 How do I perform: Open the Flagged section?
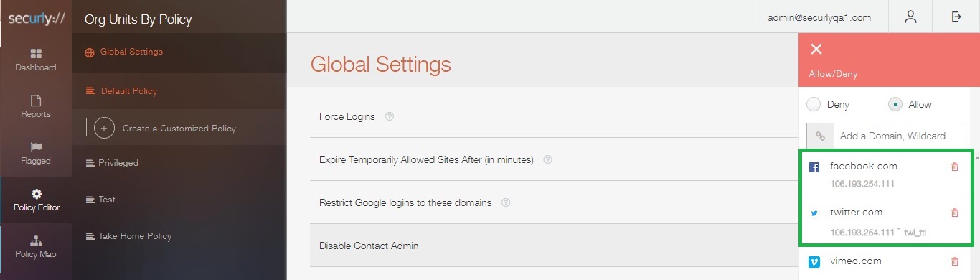[36, 154]
